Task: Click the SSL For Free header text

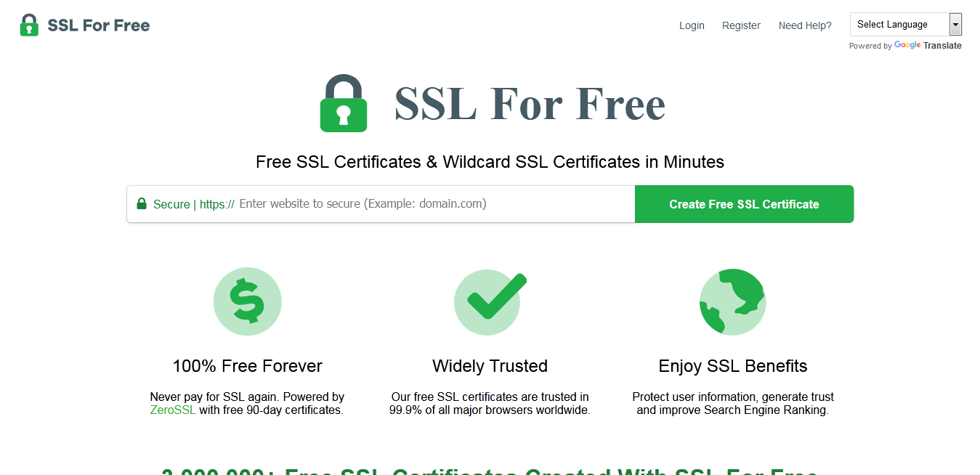Action: (x=99, y=25)
